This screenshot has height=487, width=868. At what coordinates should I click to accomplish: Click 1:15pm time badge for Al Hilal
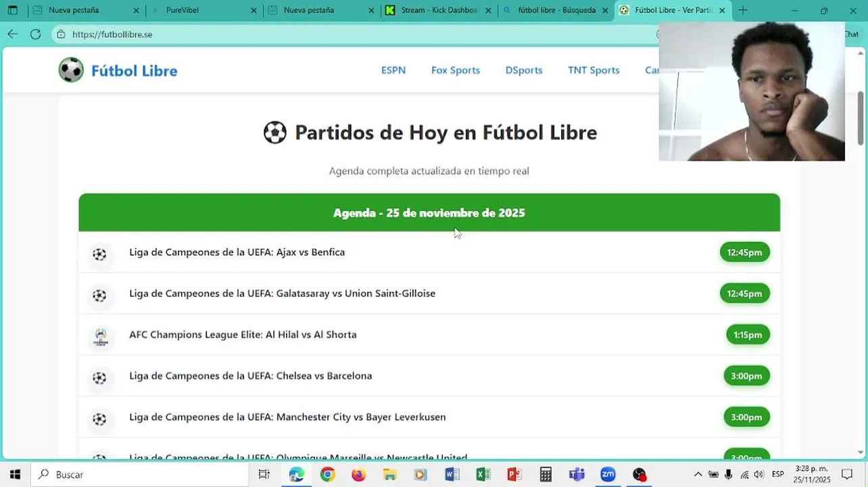[748, 335]
